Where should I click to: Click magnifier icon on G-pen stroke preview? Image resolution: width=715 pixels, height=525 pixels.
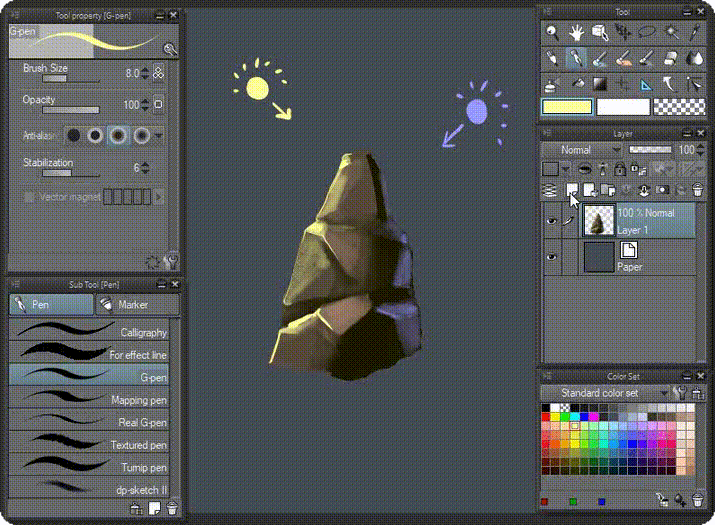tap(170, 49)
